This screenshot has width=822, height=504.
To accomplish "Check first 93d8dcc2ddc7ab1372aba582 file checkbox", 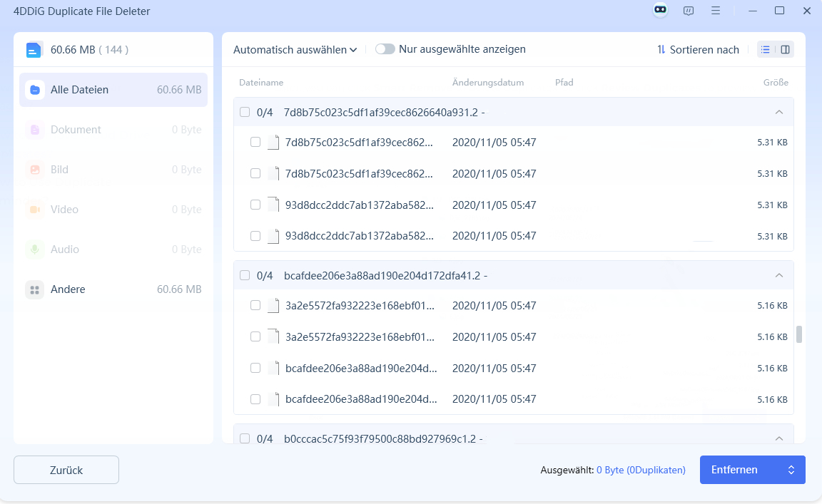I will point(255,205).
